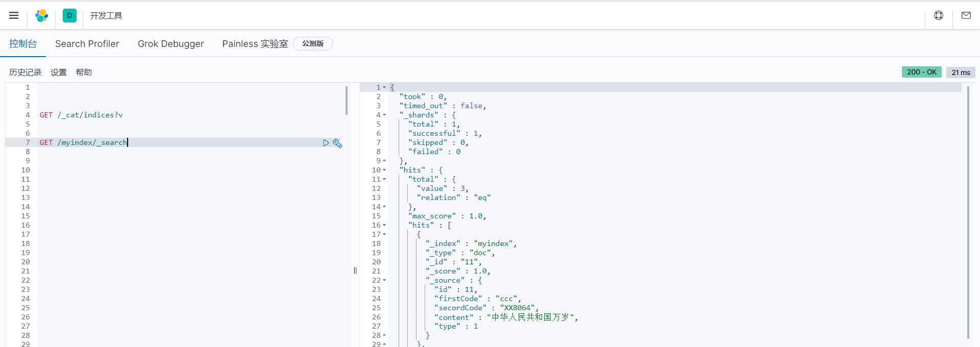Collapse the hits fold on line 10
This screenshot has width=980, height=347.
[x=384, y=170]
